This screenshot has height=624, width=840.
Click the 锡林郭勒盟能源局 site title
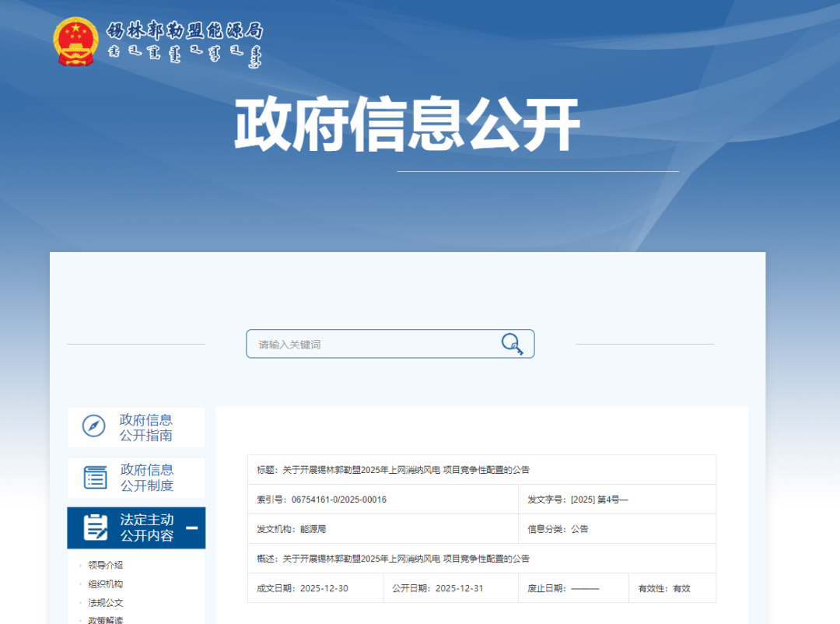pos(184,31)
